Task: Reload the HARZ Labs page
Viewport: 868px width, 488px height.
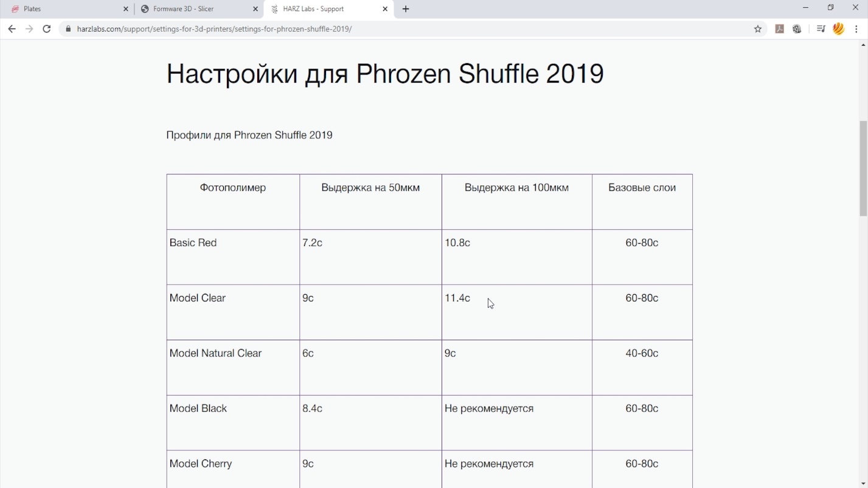Action: (x=46, y=29)
